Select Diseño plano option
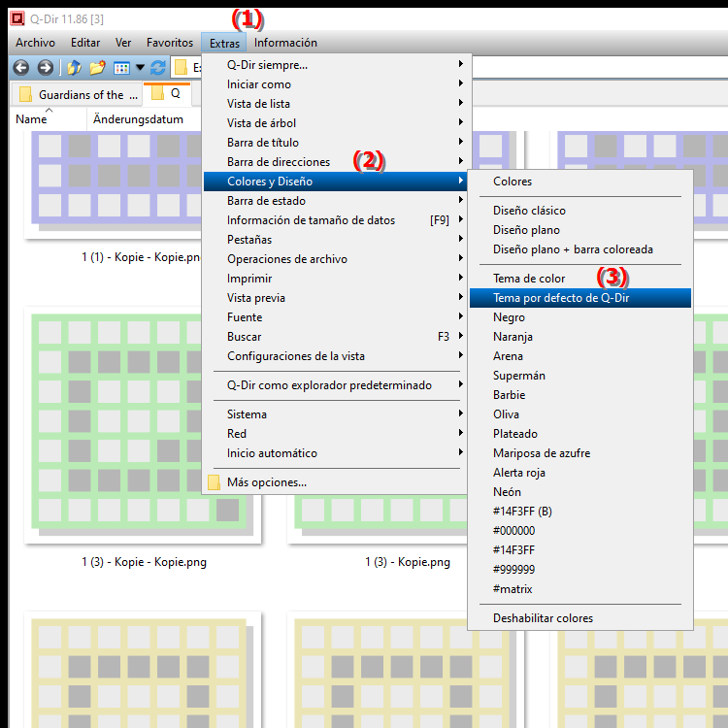728x728 pixels. coord(580,230)
